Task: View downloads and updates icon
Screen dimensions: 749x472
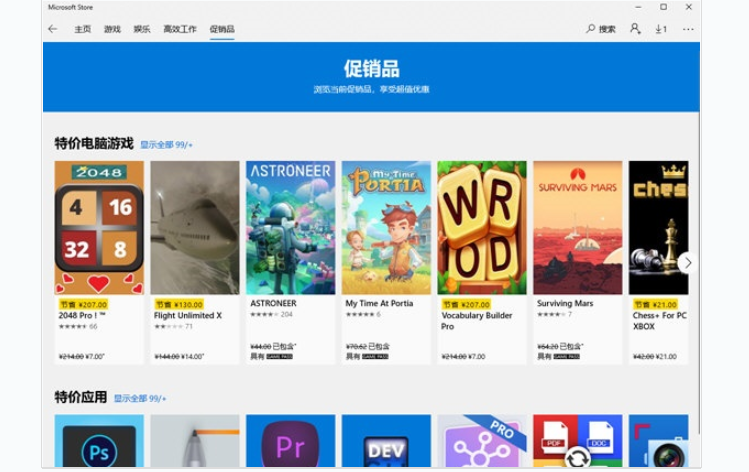Action: coord(661,29)
